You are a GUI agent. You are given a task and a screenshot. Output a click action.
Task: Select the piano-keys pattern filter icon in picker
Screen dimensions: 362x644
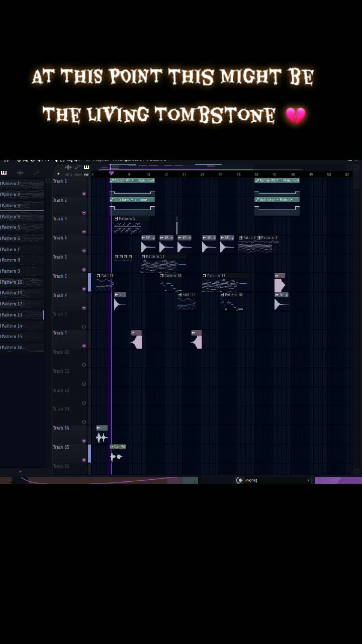click(x=4, y=173)
